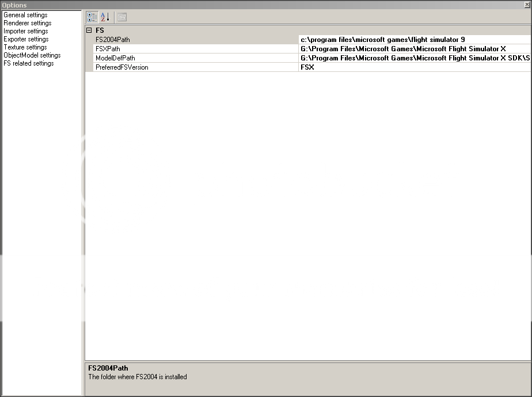Open FS related settings
The height and width of the screenshot is (397, 532).
pyautogui.click(x=28, y=63)
